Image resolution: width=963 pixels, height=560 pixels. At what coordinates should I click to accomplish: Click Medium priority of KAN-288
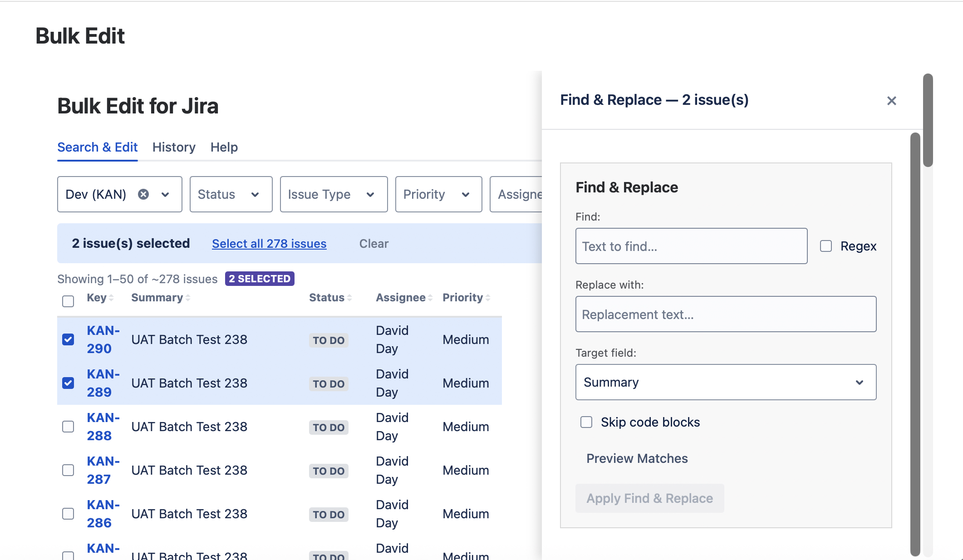coord(466,427)
